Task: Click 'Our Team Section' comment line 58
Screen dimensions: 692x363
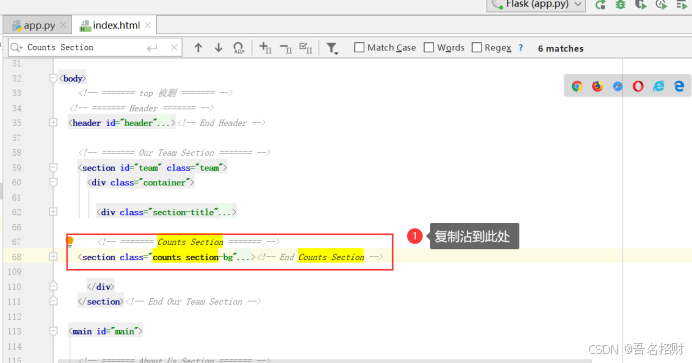Action: point(174,153)
